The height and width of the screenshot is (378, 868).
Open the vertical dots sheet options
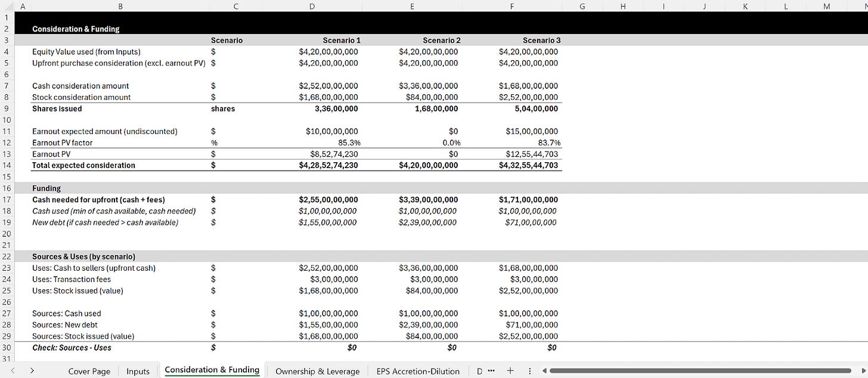pyautogui.click(x=530, y=371)
